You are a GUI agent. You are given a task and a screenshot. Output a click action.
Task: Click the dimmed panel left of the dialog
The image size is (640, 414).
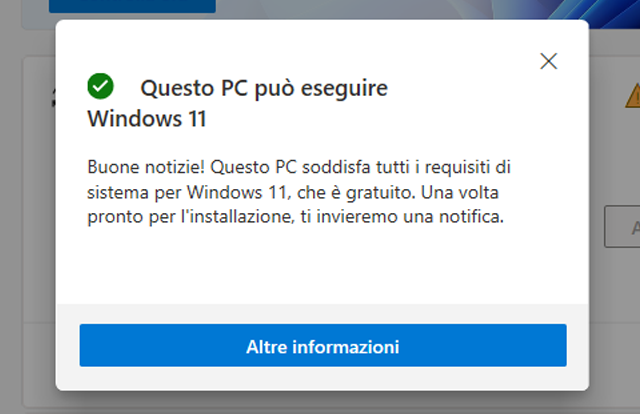27,250
